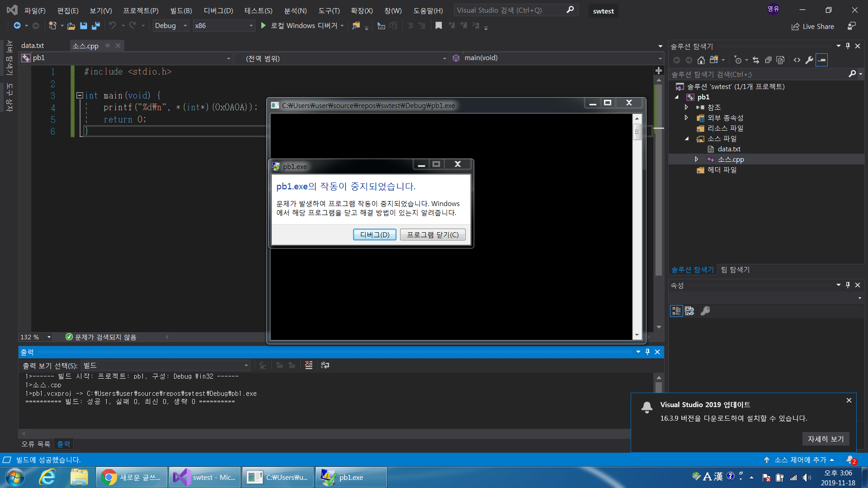Open the 디버그(D) menu
Screen dimensions: 868x488
pyautogui.click(x=218, y=10)
